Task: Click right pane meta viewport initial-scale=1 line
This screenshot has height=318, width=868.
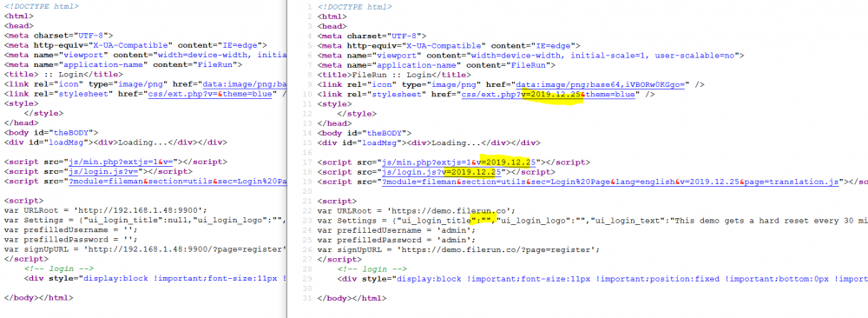Action: pyautogui.click(x=530, y=56)
